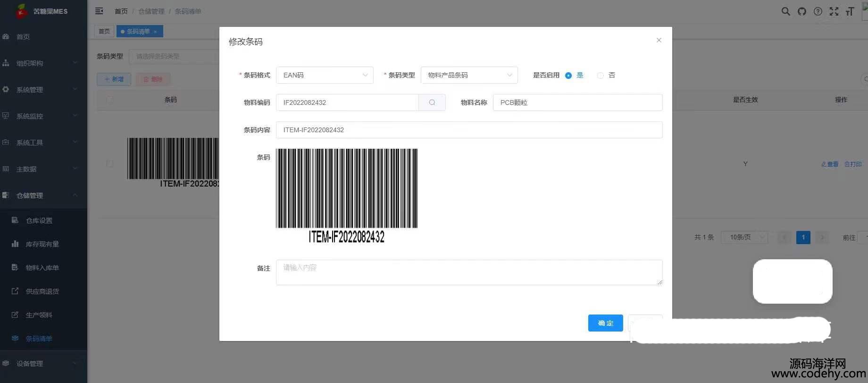Expand the 系统管理 menu chevron
This screenshot has width=868, height=383.
pos(75,89)
